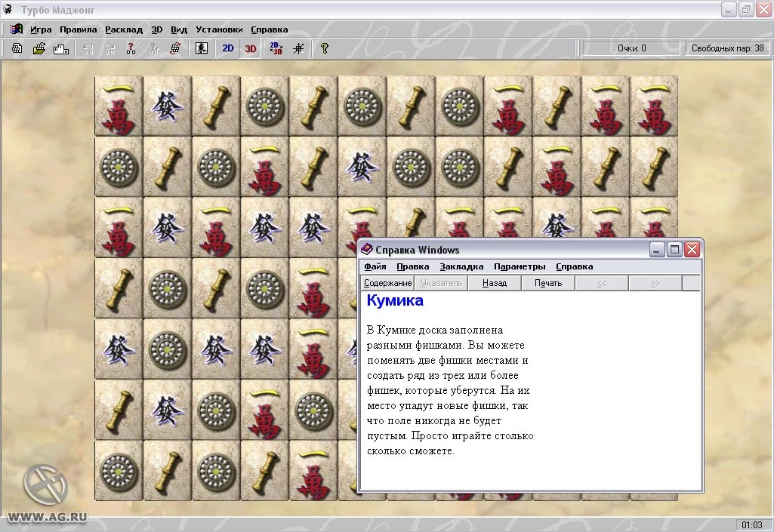Maximize the Справка Windows help window
Screen dimensions: 774x532
(674, 250)
